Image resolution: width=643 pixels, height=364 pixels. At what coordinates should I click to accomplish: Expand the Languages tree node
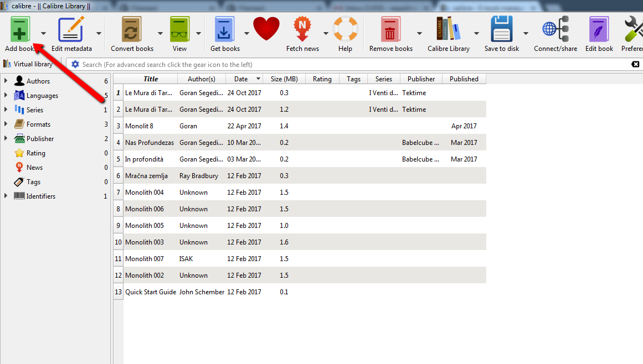[6, 95]
